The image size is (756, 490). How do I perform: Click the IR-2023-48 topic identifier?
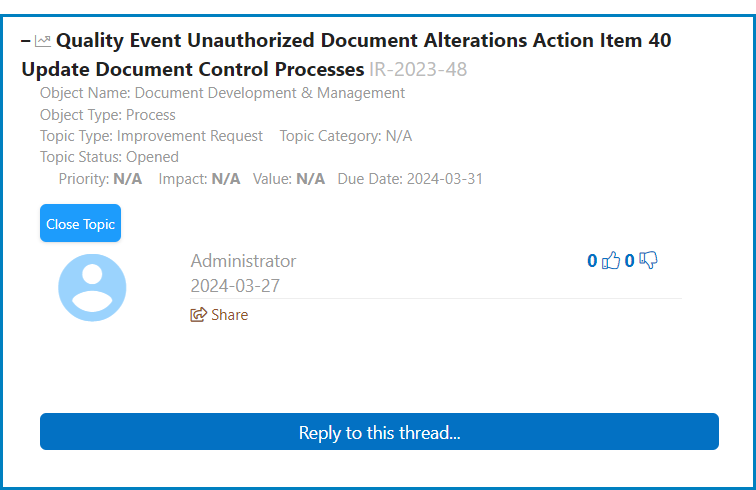(x=417, y=70)
